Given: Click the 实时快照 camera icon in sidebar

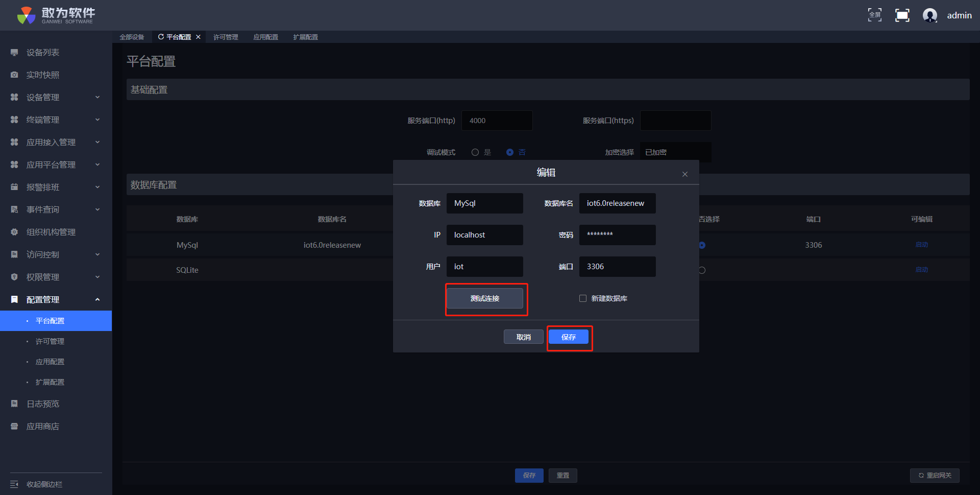Looking at the screenshot, I should point(14,75).
